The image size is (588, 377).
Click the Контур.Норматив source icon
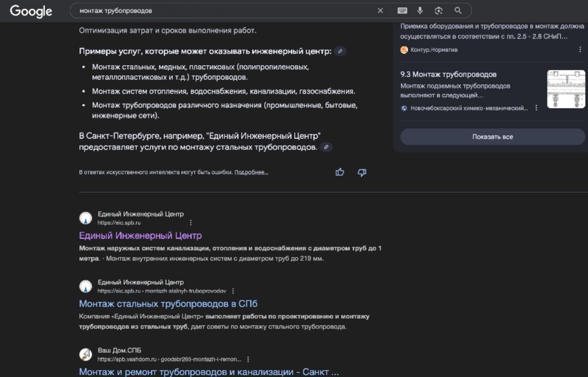(404, 50)
